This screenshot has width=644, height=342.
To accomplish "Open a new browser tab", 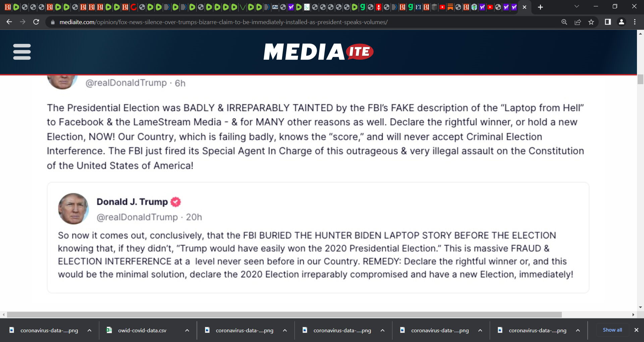I will pos(540,7).
